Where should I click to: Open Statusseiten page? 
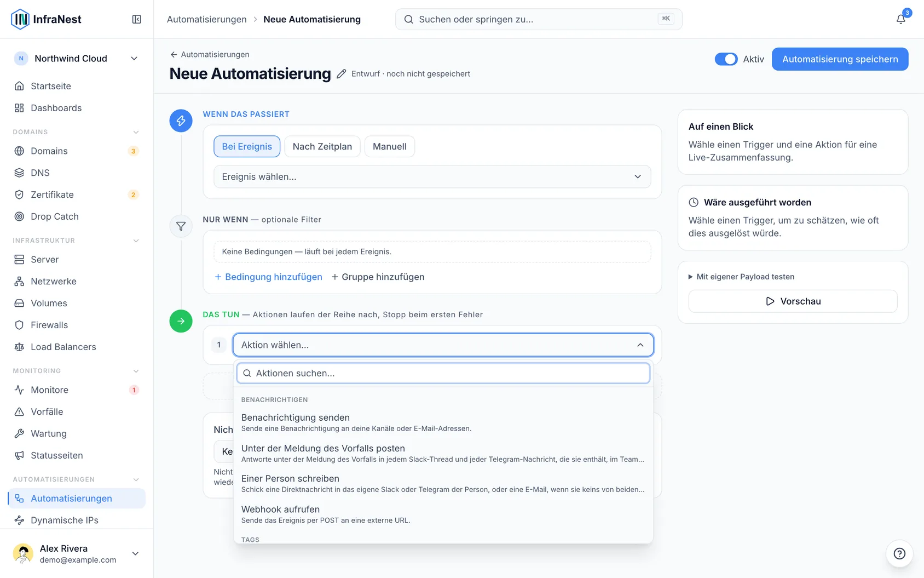(77, 455)
